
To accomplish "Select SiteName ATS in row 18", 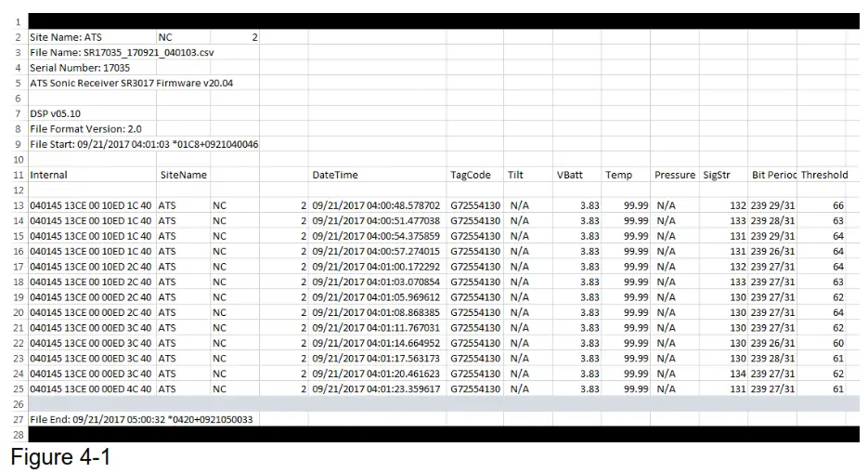I will pyautogui.click(x=183, y=282).
